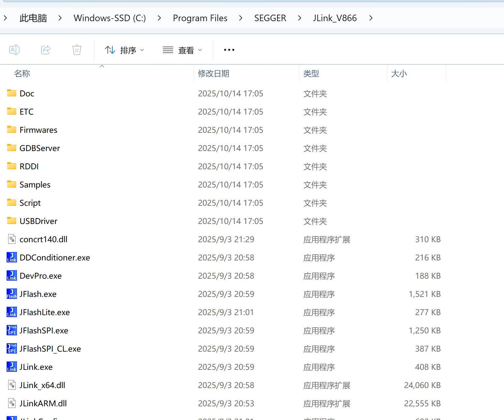Click the Rename icon in toolbar
The image size is (504, 420).
coord(14,50)
